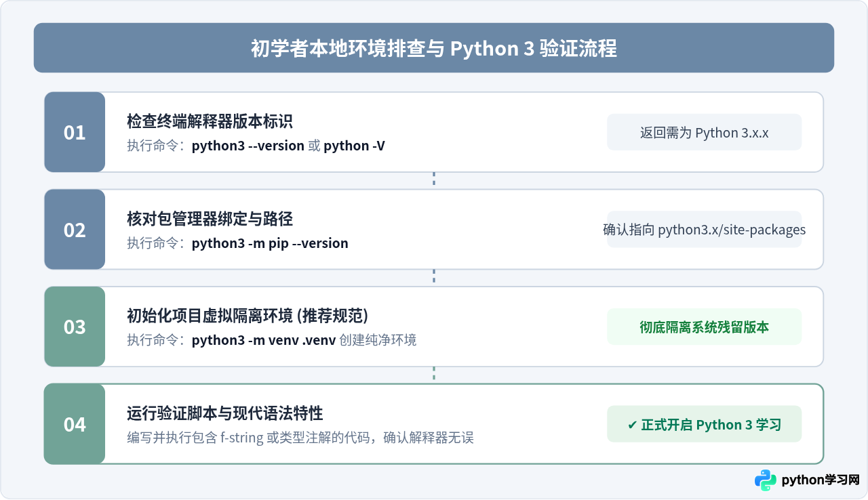Select the 04 step number badge

pyautogui.click(x=75, y=424)
